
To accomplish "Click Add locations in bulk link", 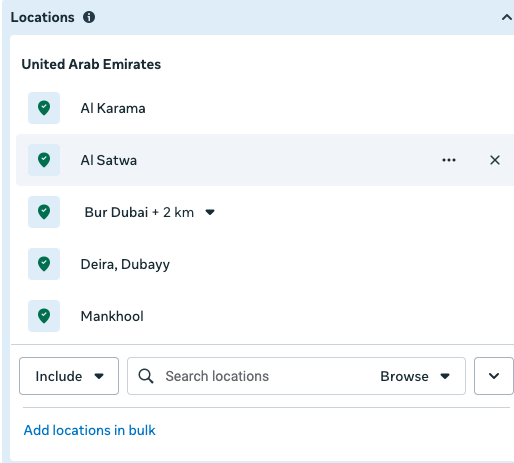I will pos(89,430).
